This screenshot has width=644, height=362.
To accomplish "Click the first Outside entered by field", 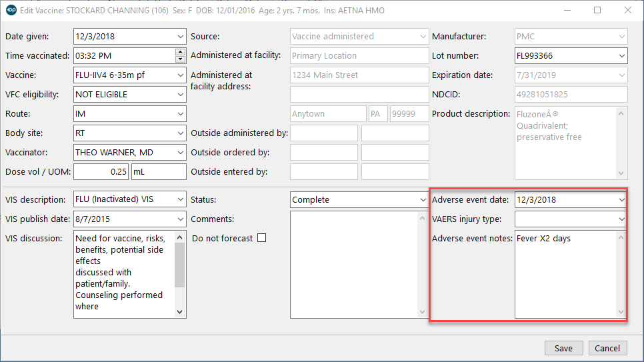I will click(323, 172).
